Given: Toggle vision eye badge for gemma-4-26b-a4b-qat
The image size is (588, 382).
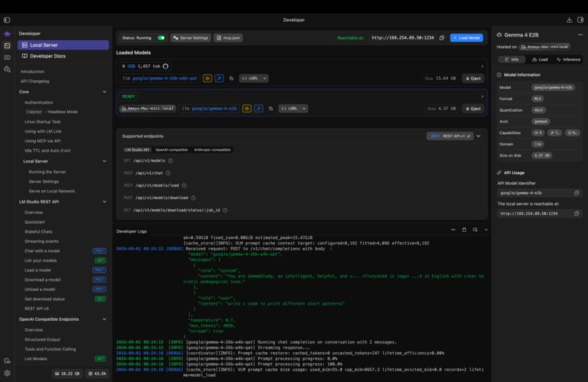Looking at the screenshot, I should [207, 78].
